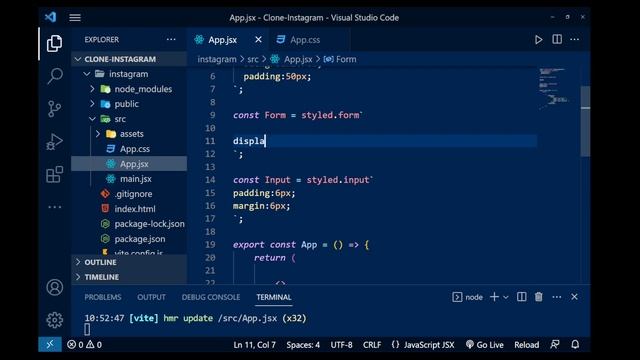
Task: Change indentation Spaces: 4
Action: click(x=303, y=344)
